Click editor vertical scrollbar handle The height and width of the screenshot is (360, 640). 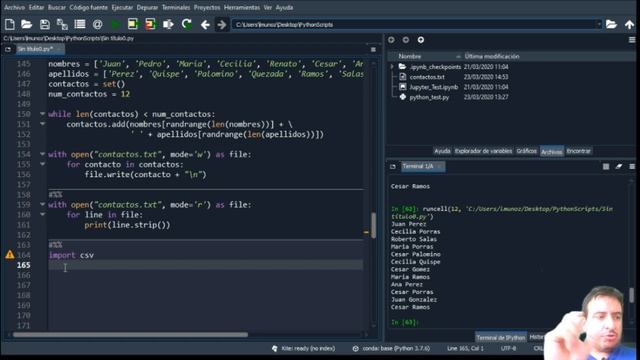[x=373, y=225]
